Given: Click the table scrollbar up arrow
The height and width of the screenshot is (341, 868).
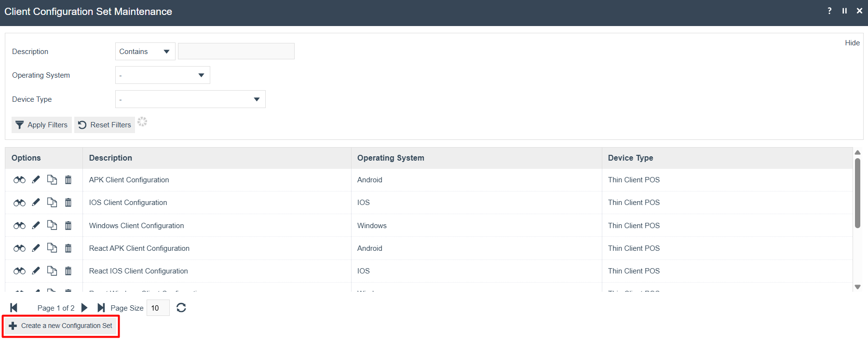Looking at the screenshot, I should click(857, 152).
